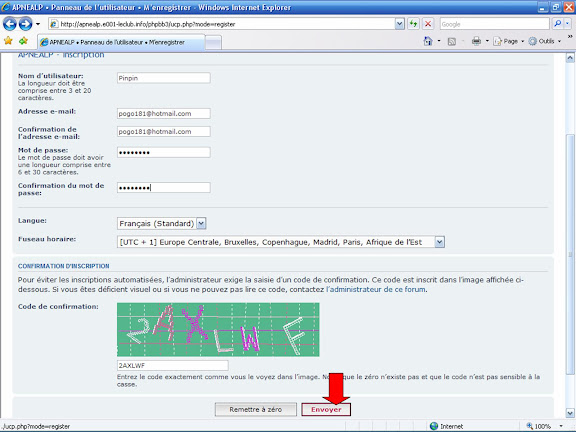Open the Page menu
Screen dimensions: 576x432
point(508,41)
